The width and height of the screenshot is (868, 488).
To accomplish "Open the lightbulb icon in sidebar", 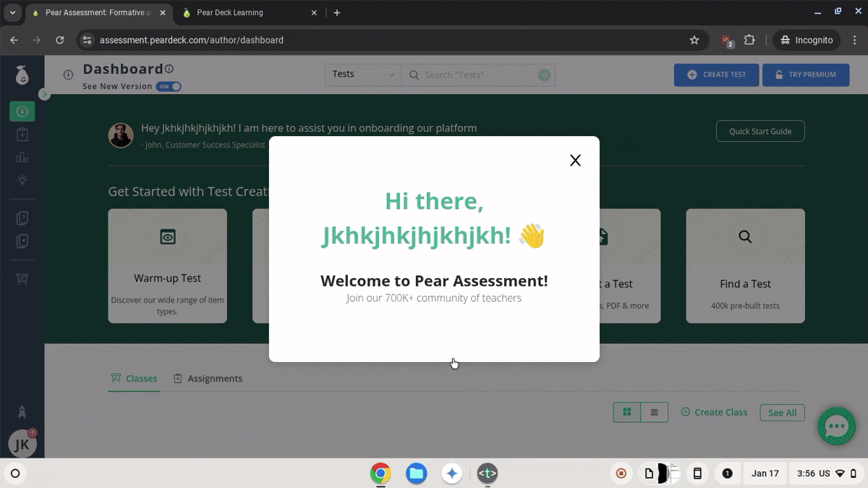I will (22, 180).
